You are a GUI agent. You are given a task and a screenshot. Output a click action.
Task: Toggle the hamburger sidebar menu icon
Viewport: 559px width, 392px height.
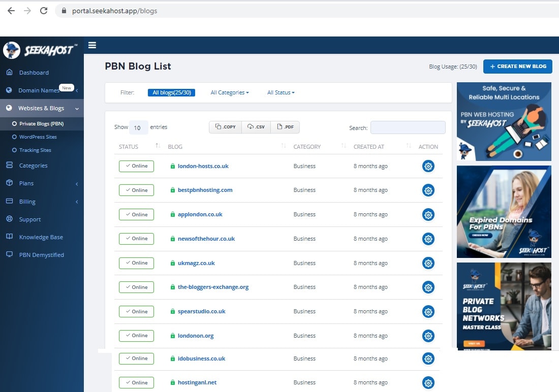(x=92, y=45)
